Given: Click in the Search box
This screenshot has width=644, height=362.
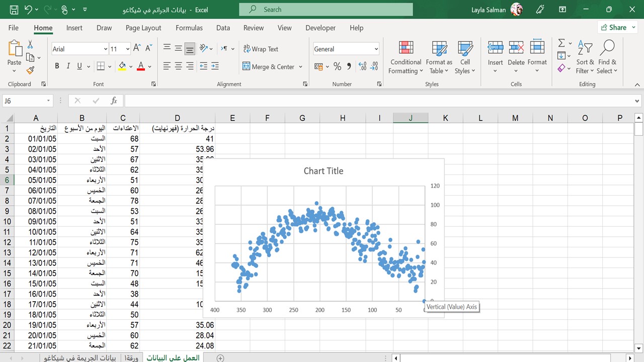Looking at the screenshot, I should [326, 9].
